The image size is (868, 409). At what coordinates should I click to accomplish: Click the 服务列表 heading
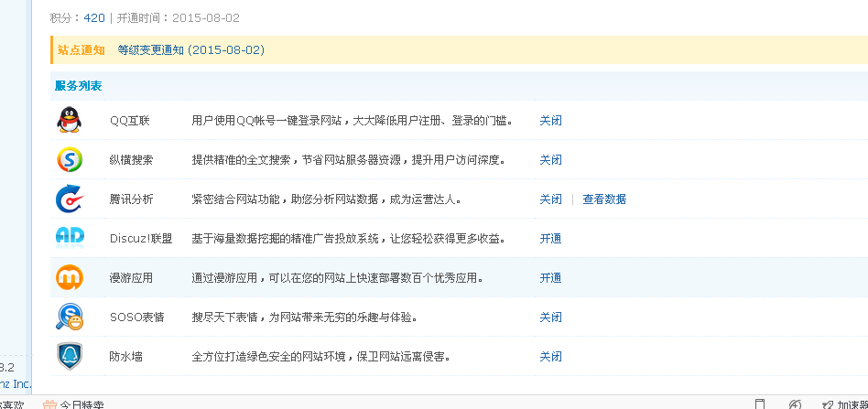coord(78,86)
